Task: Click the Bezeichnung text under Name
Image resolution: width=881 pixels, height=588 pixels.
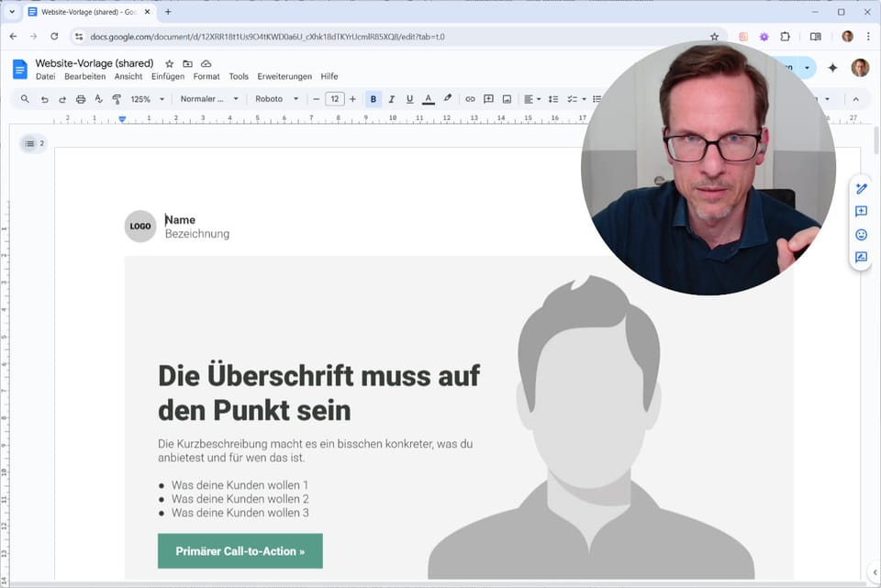Action: coord(197,234)
